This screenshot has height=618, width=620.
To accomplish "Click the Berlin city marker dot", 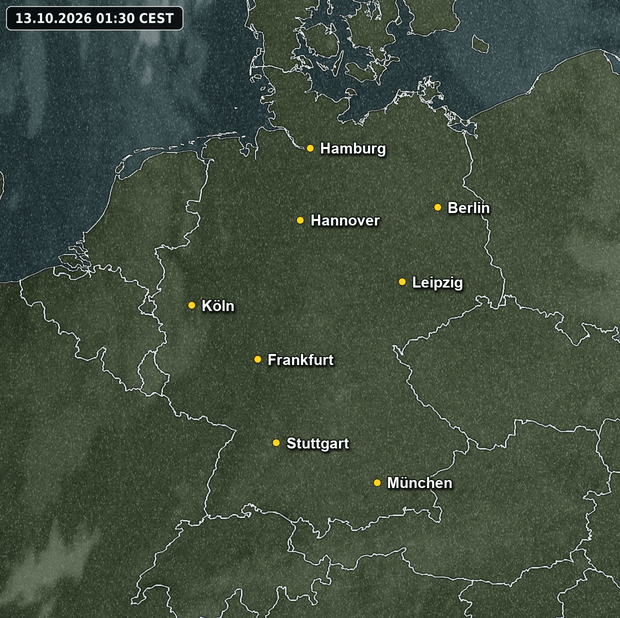I will [438, 207].
